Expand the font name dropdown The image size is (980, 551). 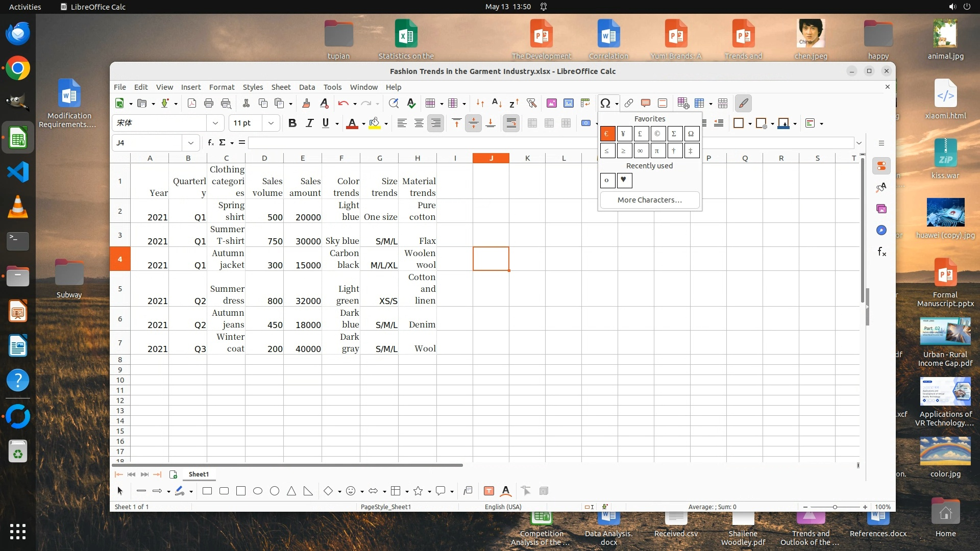pyautogui.click(x=215, y=123)
